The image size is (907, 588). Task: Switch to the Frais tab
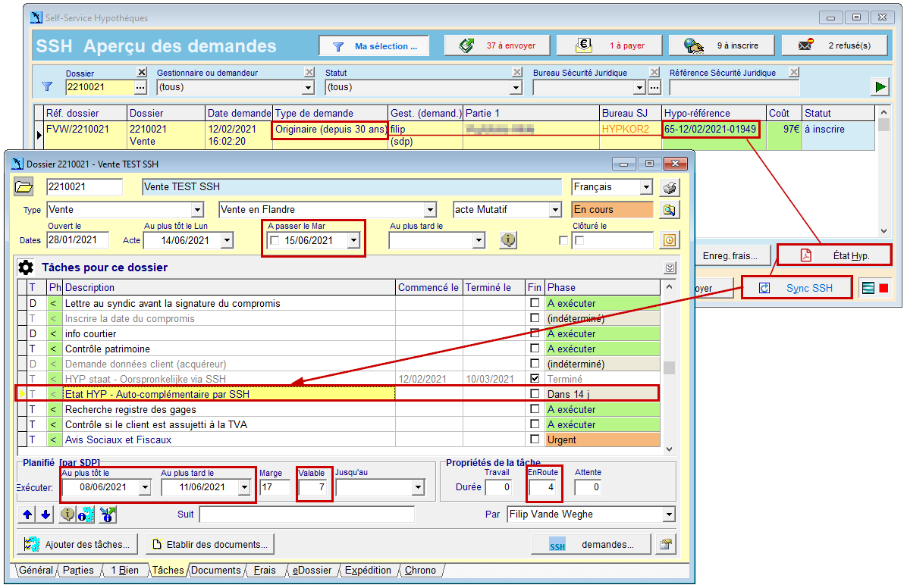tap(265, 570)
